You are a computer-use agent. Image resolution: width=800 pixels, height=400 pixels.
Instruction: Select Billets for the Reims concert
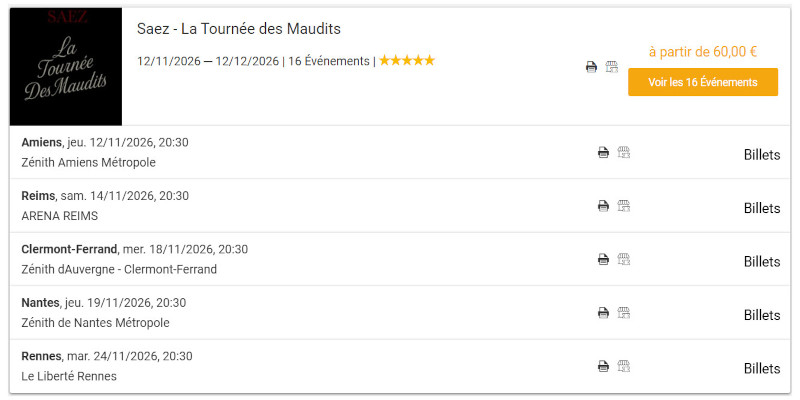click(761, 208)
